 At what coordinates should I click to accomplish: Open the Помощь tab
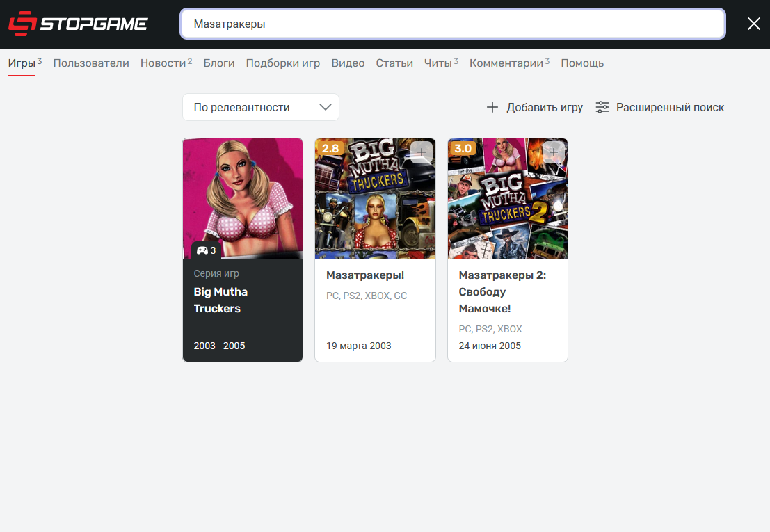pos(582,63)
